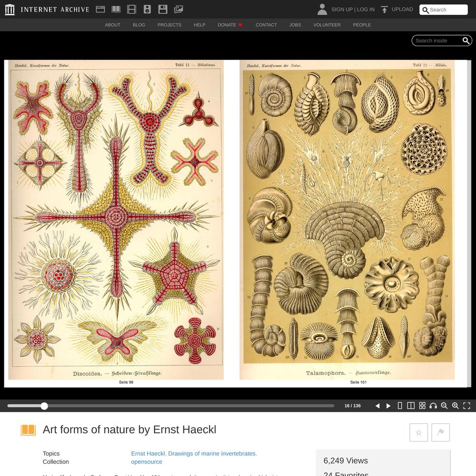476x476 pixels.
Task: Click the page navigation slider handle
Action: [44, 406]
